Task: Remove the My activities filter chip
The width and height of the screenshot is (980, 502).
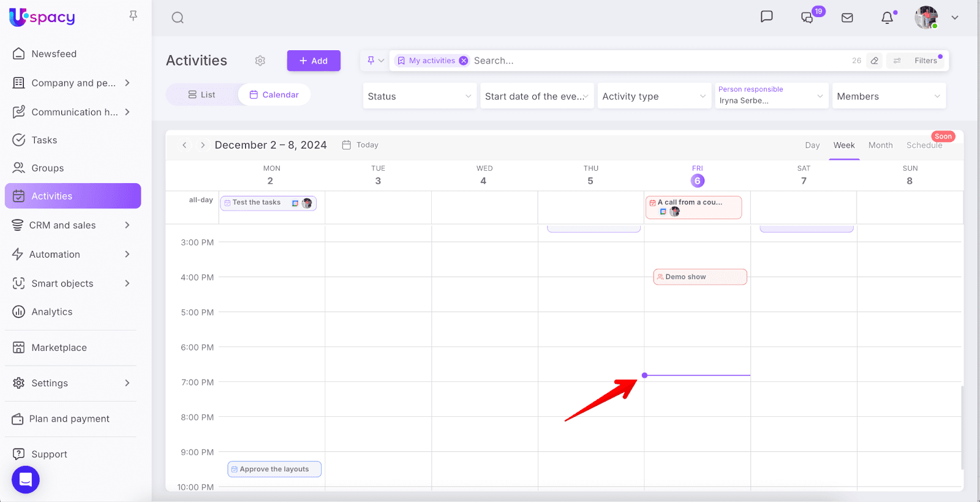Action: click(x=464, y=61)
